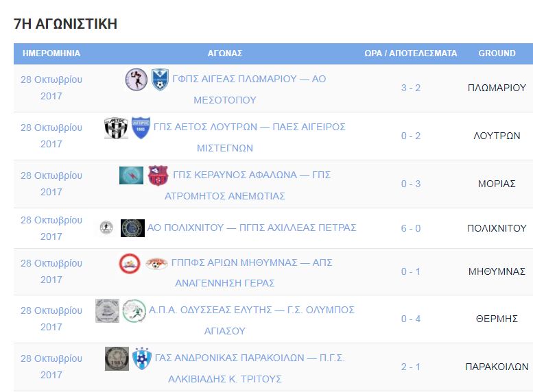533x392 pixels.
Task: Click the ΑΓΩΝΑΣ column header
Action: (225, 53)
